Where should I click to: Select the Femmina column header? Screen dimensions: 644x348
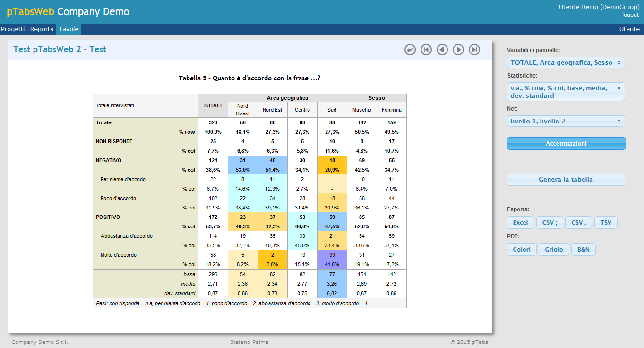coord(392,110)
